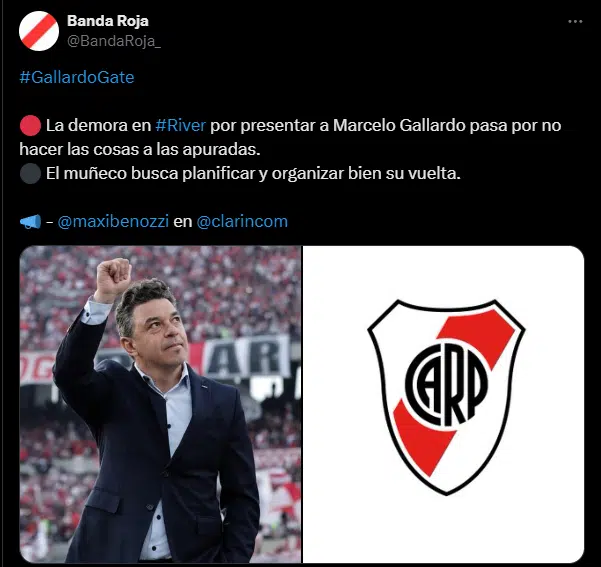Open the three-dot more options menu
The width and height of the screenshot is (601, 567).
pyautogui.click(x=575, y=22)
